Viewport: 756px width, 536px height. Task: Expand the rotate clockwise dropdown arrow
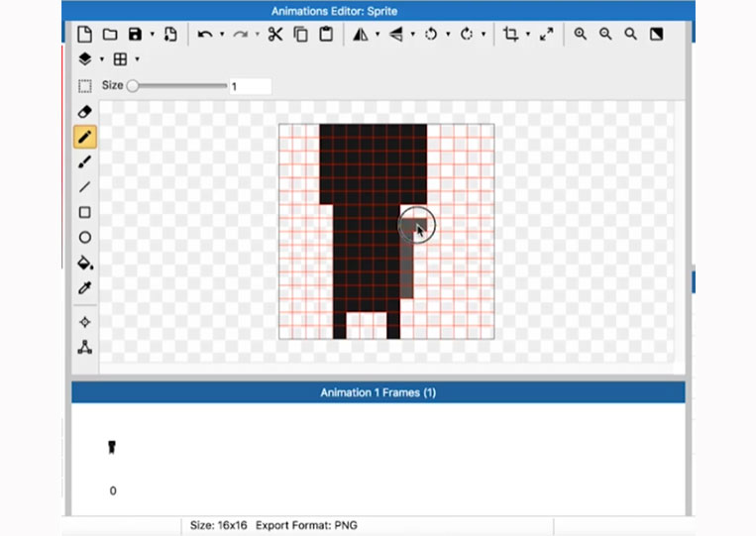point(484,35)
